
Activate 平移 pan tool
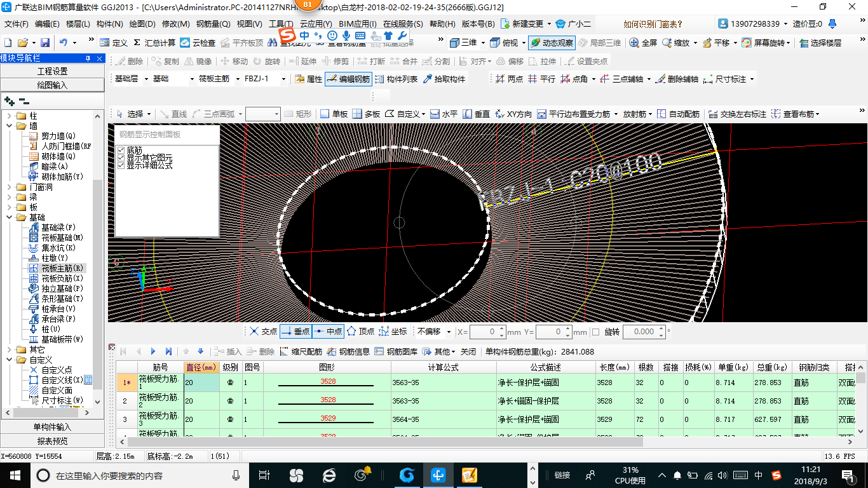click(x=716, y=43)
